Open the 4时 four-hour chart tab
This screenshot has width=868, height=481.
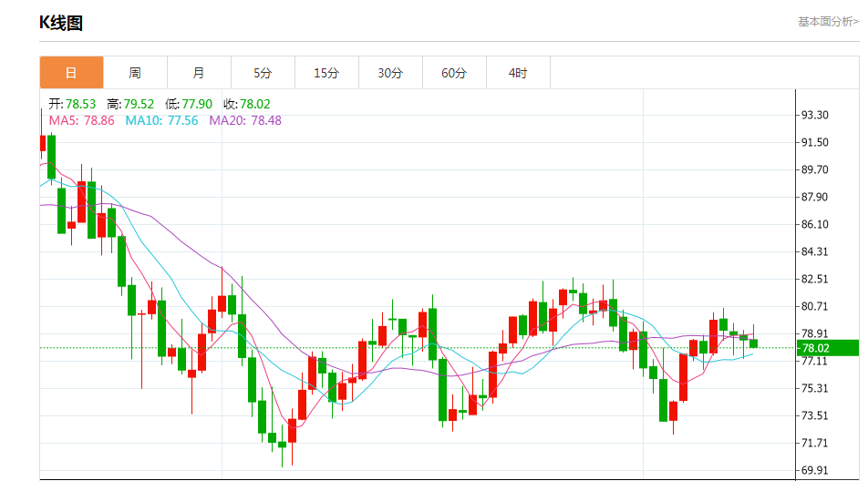coord(518,73)
